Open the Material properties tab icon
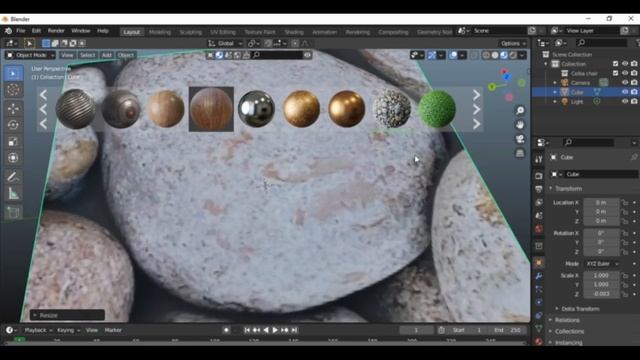The image size is (640, 360). (539, 342)
